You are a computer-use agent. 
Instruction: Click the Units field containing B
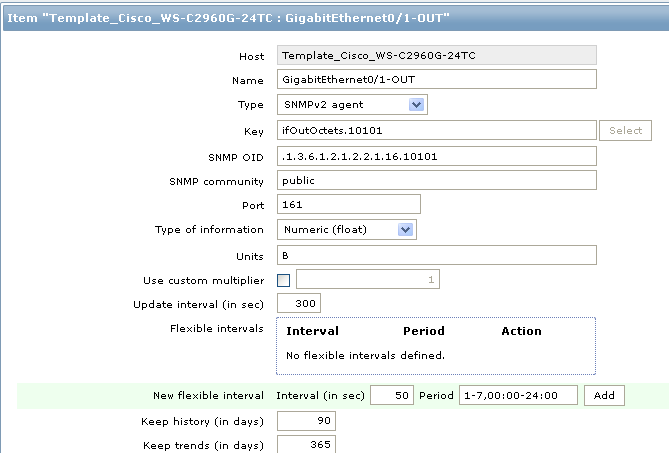click(x=436, y=255)
